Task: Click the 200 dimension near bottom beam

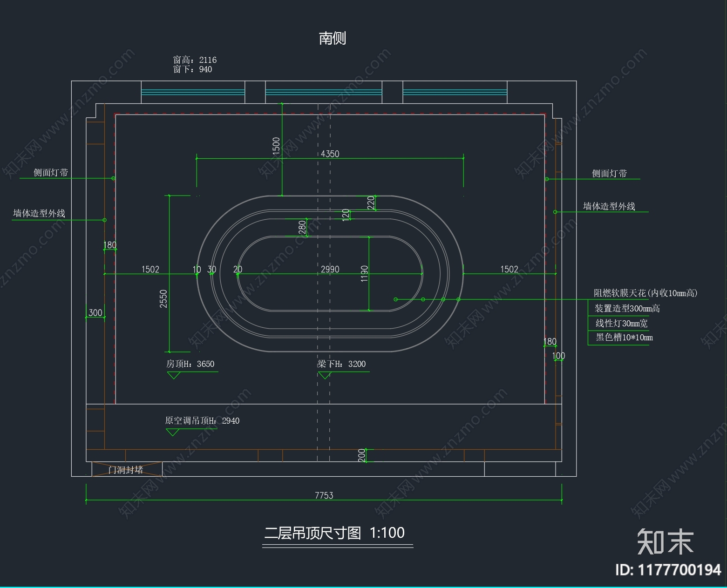Action: coord(361,455)
